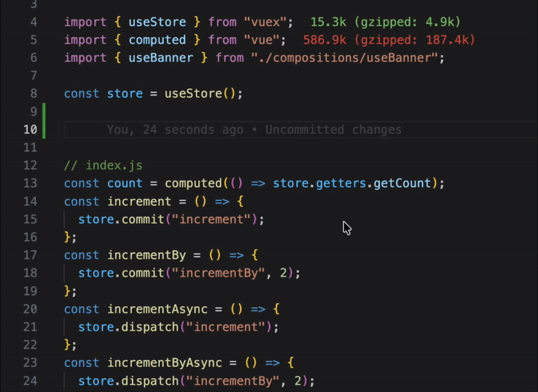
Task: Click the "store" variable on line 8
Action: [x=125, y=93]
